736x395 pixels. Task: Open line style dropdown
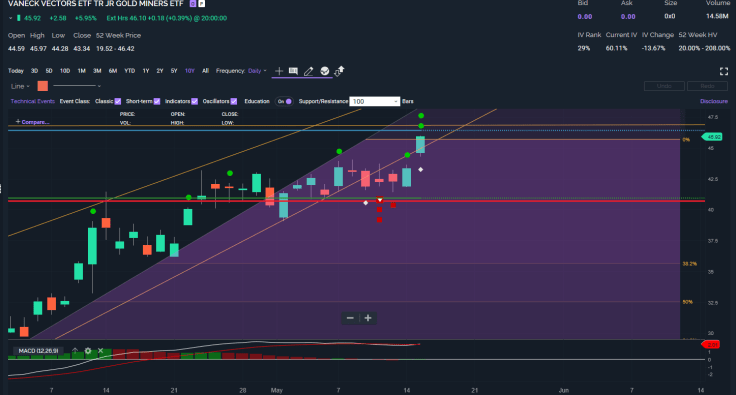tap(77, 86)
